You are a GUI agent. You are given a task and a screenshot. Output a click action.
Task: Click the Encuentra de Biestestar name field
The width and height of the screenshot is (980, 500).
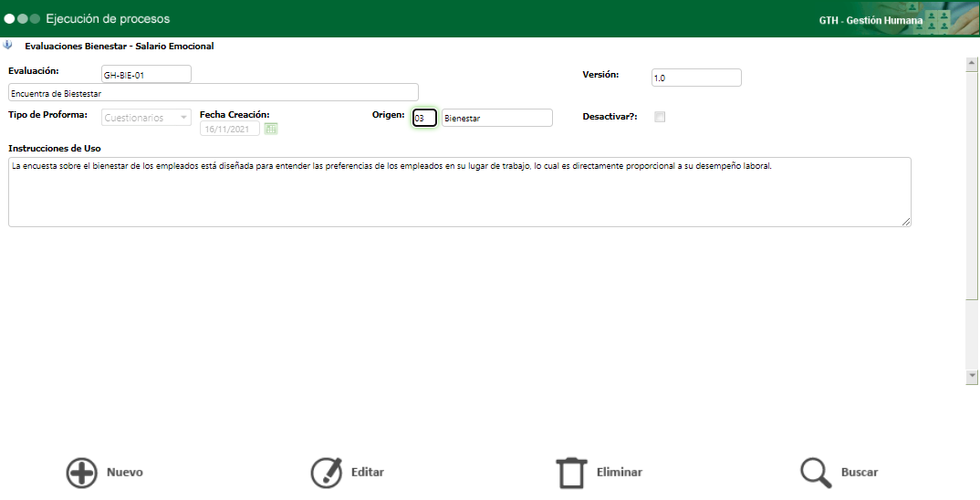click(x=214, y=92)
